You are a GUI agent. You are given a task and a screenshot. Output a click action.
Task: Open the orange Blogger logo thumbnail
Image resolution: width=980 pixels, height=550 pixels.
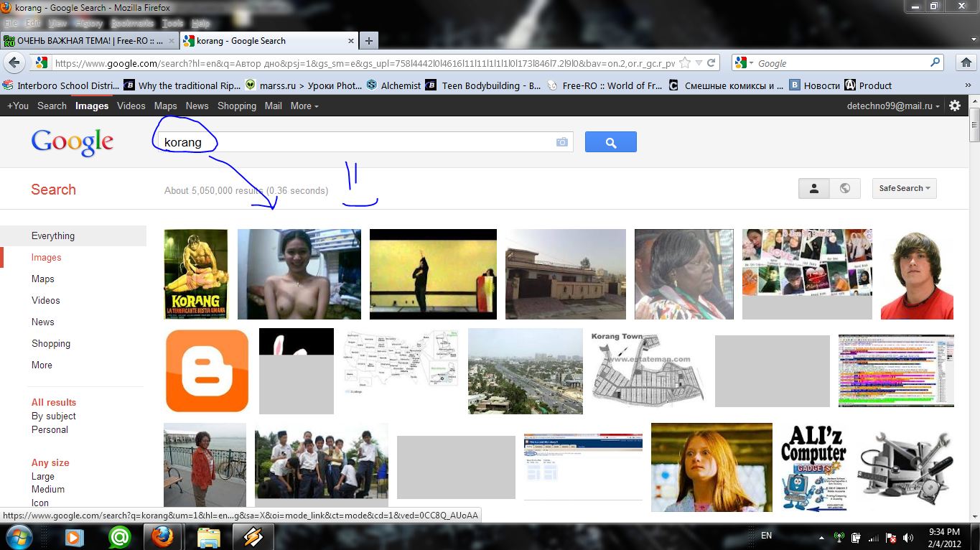(x=207, y=371)
